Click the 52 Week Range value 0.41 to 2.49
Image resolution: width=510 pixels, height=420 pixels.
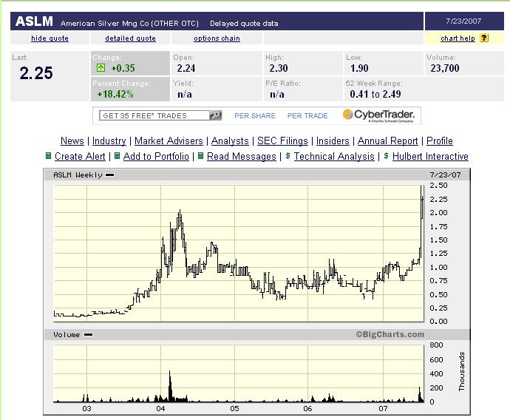(x=375, y=94)
